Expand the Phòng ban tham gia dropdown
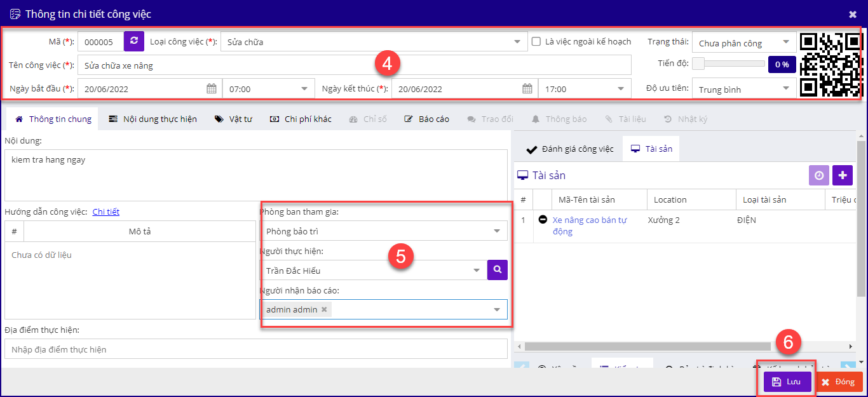 click(497, 231)
